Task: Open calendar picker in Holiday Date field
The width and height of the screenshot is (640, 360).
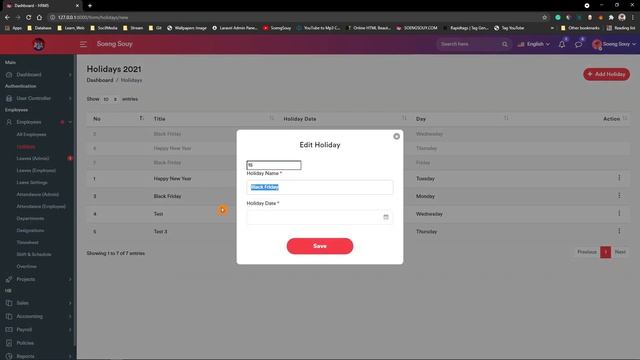Action: click(386, 217)
